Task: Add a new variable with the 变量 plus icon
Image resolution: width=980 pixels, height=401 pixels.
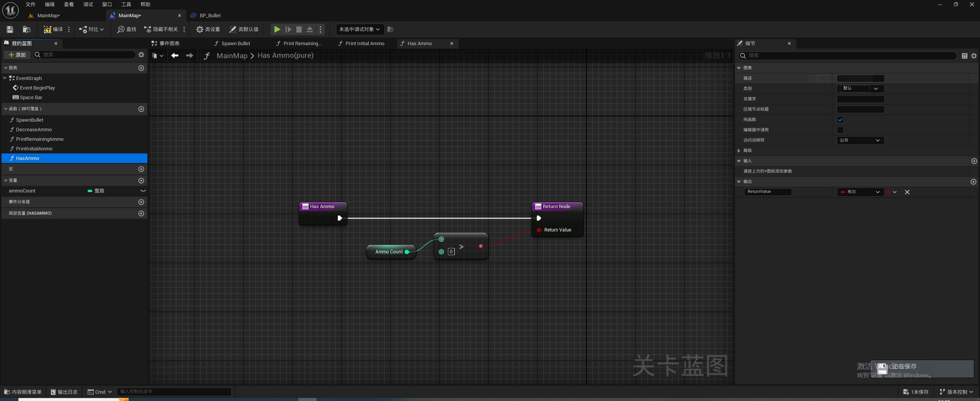Action: click(x=141, y=181)
